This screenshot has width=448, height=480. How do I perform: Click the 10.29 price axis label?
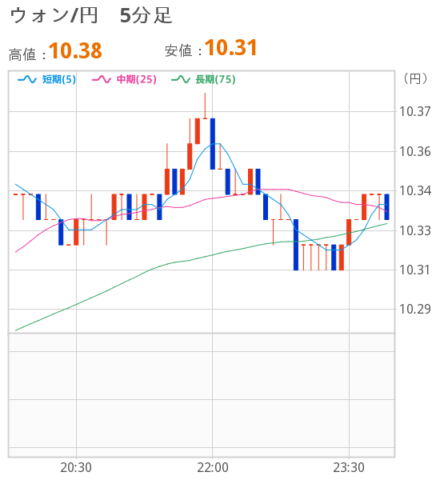pyautogui.click(x=415, y=309)
